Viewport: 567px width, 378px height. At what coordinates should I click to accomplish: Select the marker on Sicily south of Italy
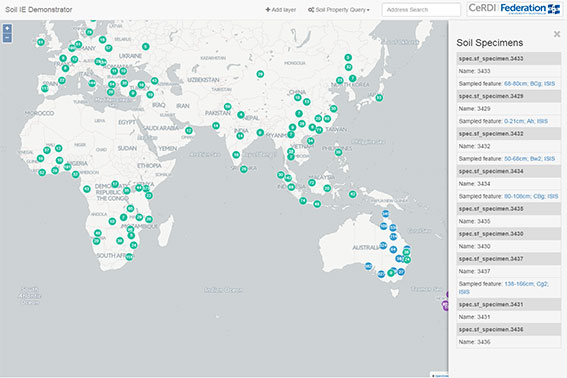coord(92,83)
